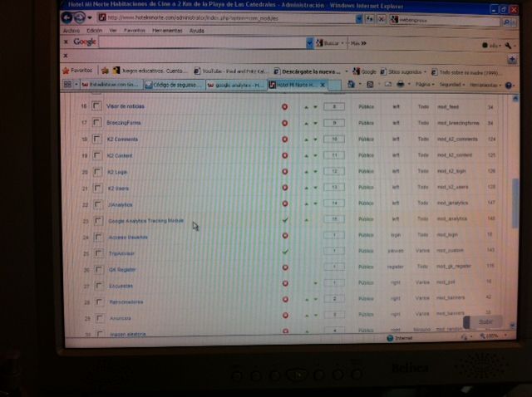Screen dimensions: 532x397
Task: Move Google Analytics Tracking Module up
Action: (307, 220)
